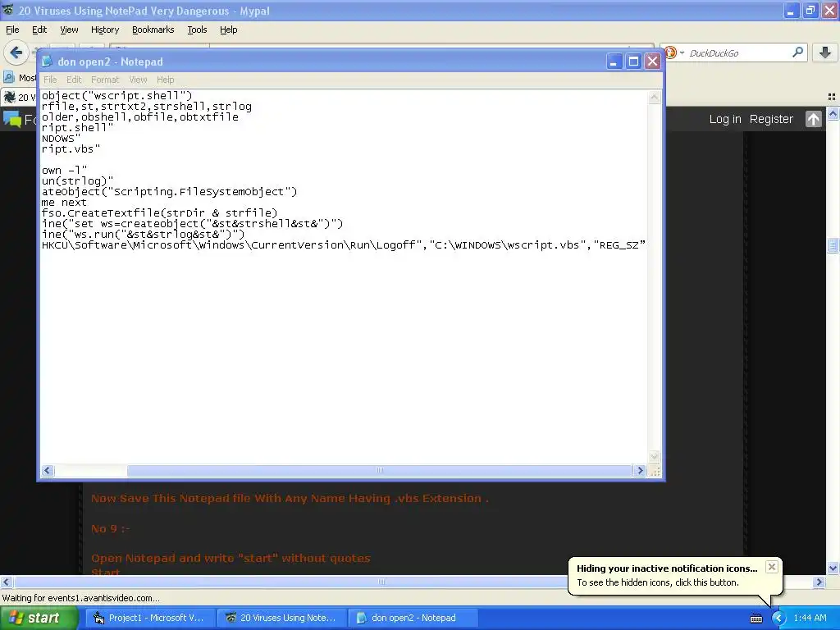The width and height of the screenshot is (840, 630).
Task: Switch to Project1 - Microsoft V... taskbar button
Action: [x=151, y=618]
